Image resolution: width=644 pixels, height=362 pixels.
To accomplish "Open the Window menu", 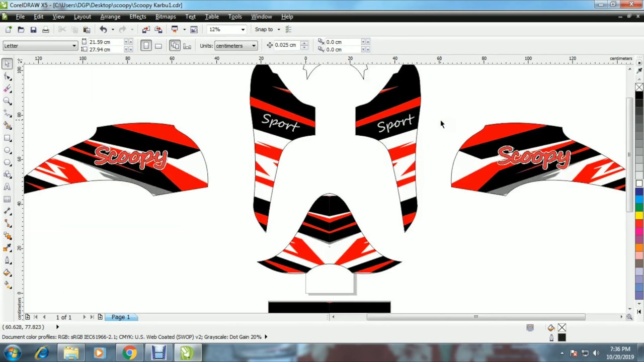I will [x=261, y=17].
